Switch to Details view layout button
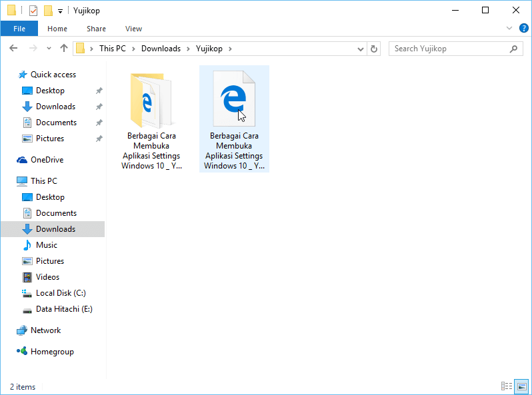The image size is (532, 395). coord(506,386)
